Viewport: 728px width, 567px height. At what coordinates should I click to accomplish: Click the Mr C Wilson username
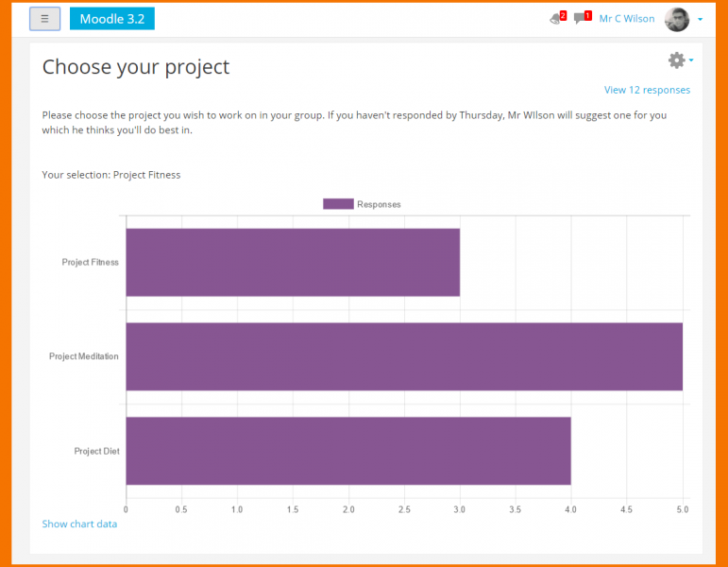pyautogui.click(x=627, y=19)
